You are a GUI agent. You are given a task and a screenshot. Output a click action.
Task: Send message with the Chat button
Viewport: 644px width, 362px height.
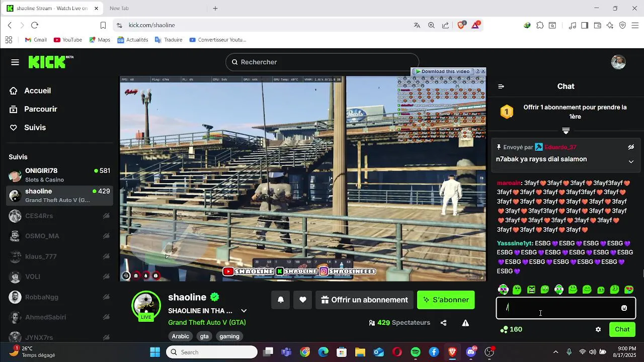tap(622, 329)
